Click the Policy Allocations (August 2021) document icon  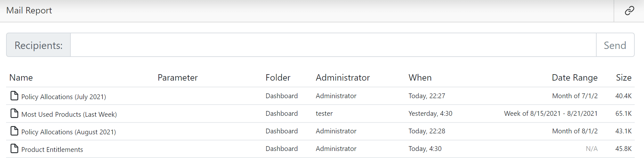coord(14,131)
